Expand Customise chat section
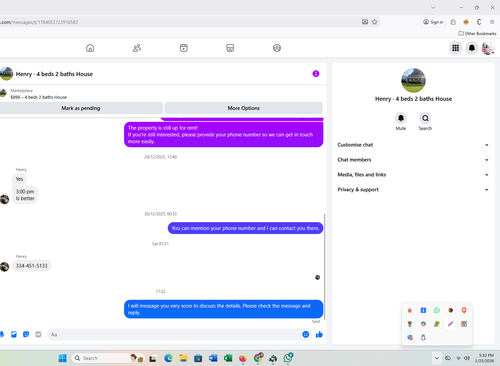500x366 pixels. point(413,145)
